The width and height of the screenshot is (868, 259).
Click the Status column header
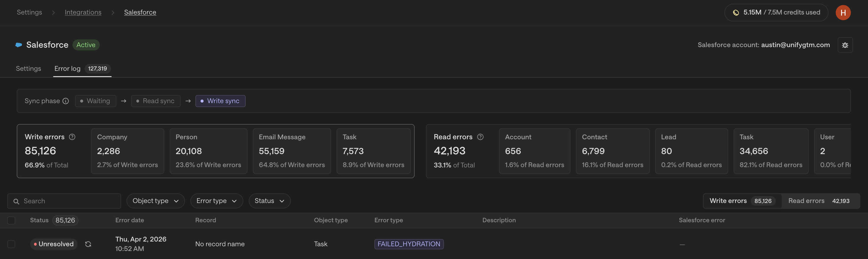point(39,220)
